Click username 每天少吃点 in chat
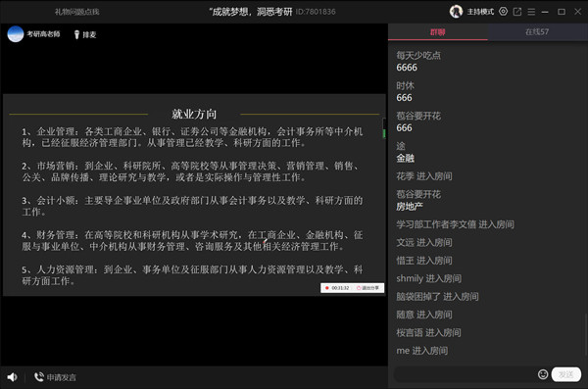This screenshot has height=389, width=588. 418,56
